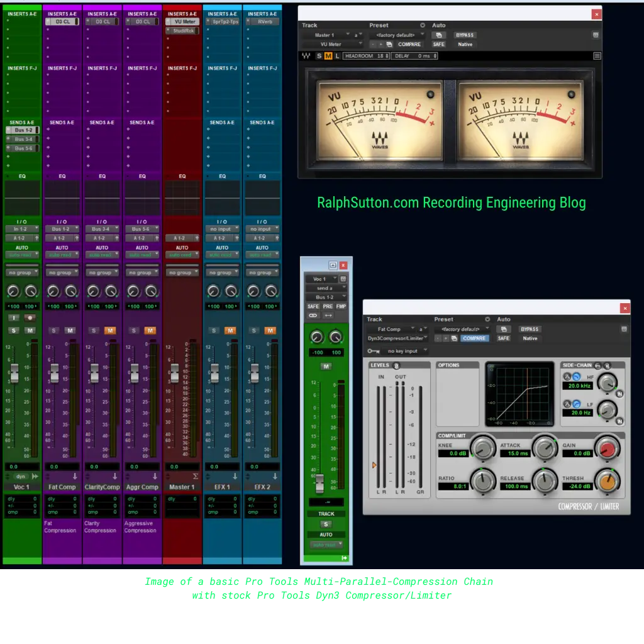Click the inverse pan arrows icon in send window

pyautogui.click(x=328, y=316)
